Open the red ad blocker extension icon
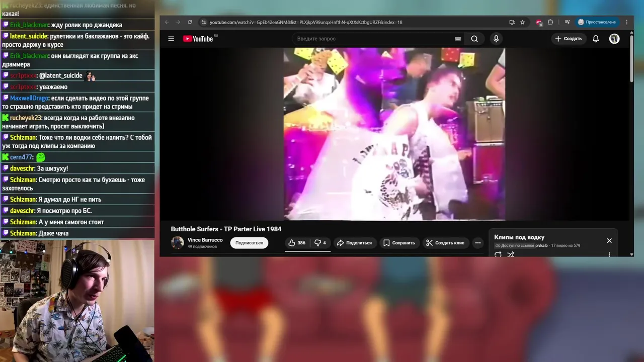Image resolution: width=644 pixels, height=362 pixels. coord(539,22)
